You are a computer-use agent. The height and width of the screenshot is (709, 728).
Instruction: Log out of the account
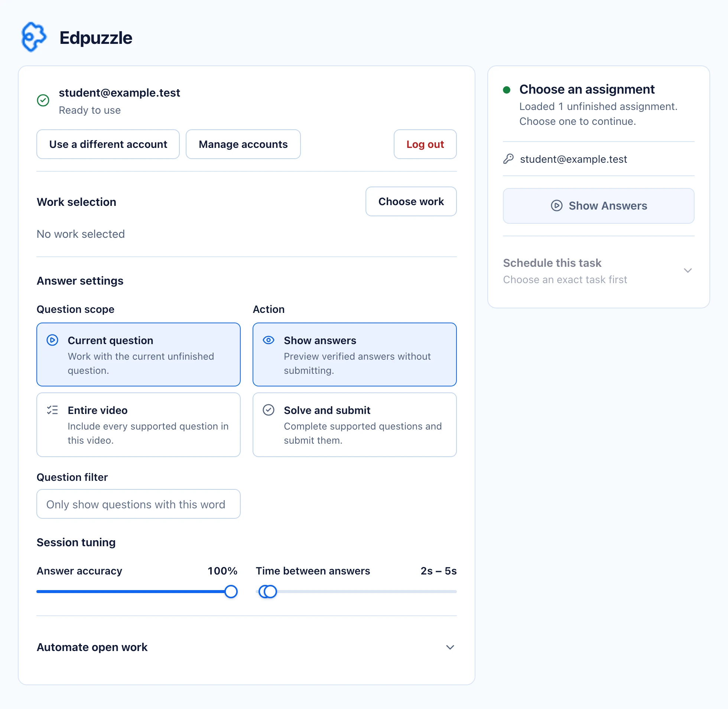pyautogui.click(x=425, y=144)
